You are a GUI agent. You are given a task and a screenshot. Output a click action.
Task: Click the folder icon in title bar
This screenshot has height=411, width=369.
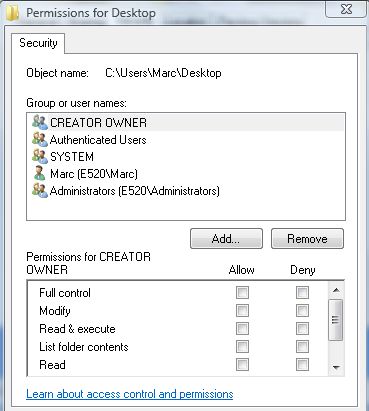[13, 13]
